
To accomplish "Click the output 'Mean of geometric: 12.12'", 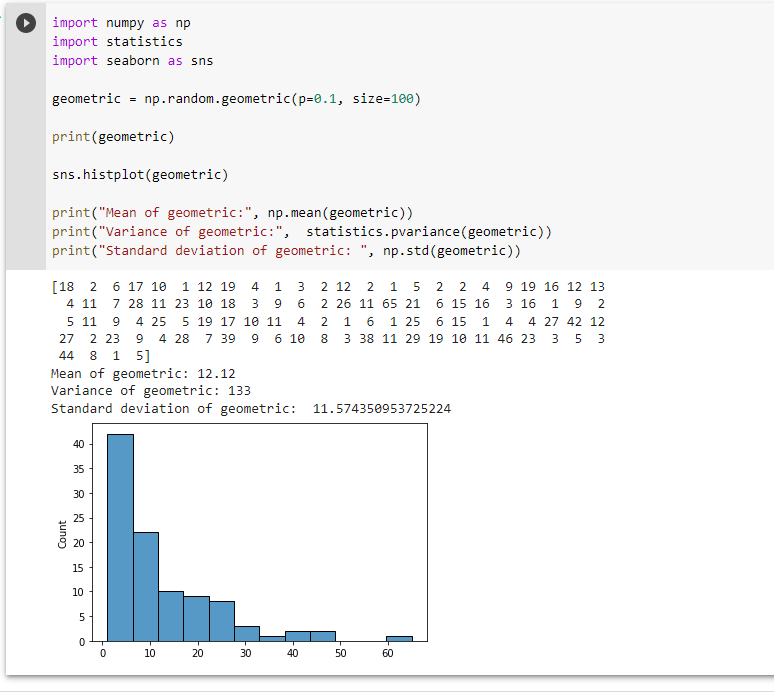I will coord(143,374).
